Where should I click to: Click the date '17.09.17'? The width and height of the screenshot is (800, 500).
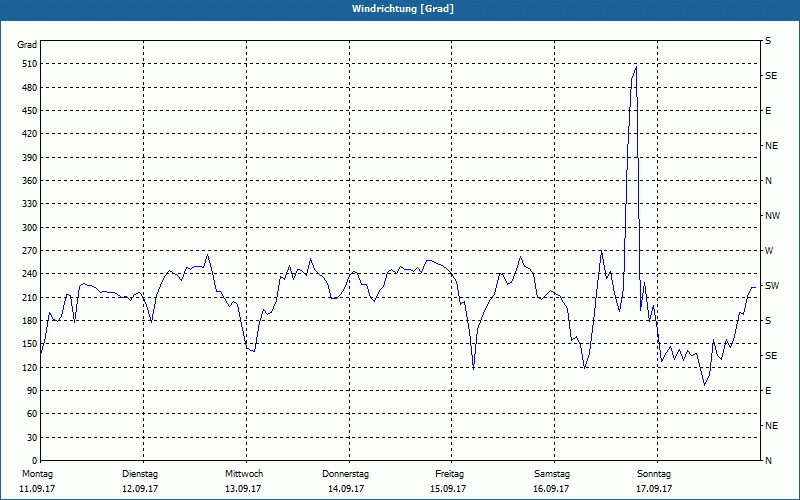coord(654,489)
